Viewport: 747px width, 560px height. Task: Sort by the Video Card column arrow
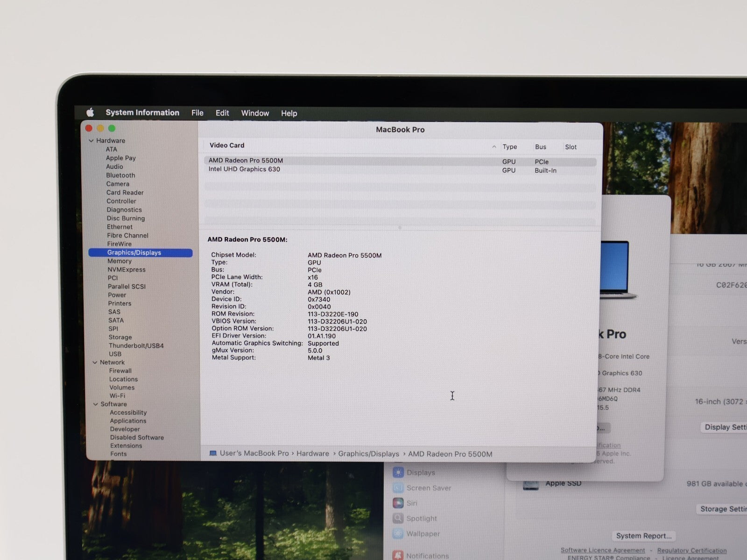(x=494, y=147)
